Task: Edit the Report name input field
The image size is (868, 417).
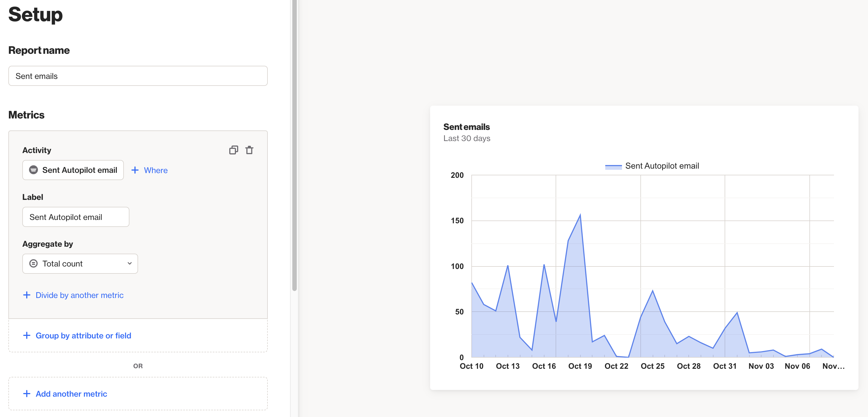Action: [x=138, y=76]
